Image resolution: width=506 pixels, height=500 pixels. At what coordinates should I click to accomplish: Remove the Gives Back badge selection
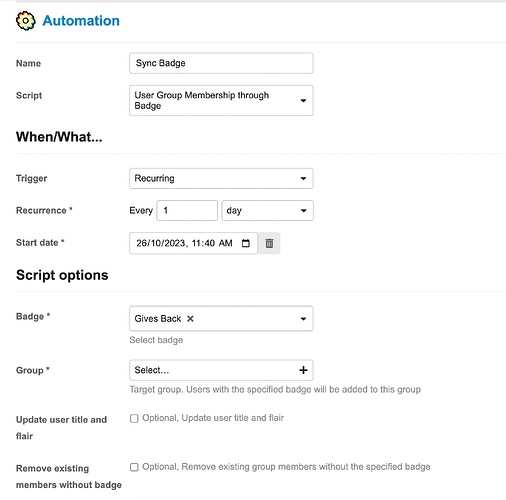click(x=190, y=319)
